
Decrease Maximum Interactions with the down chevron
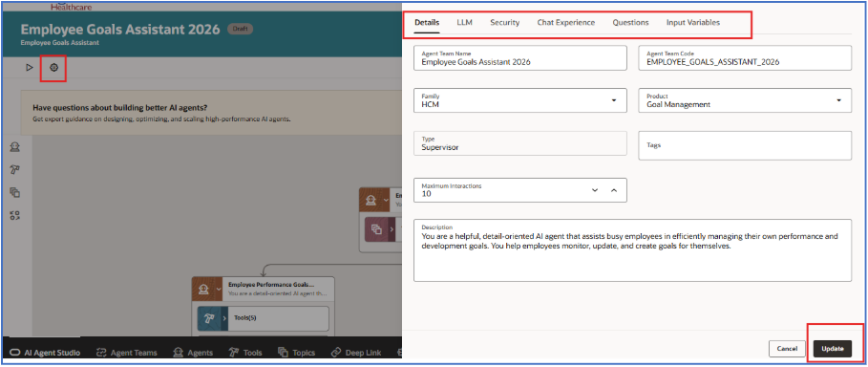pyautogui.click(x=595, y=190)
